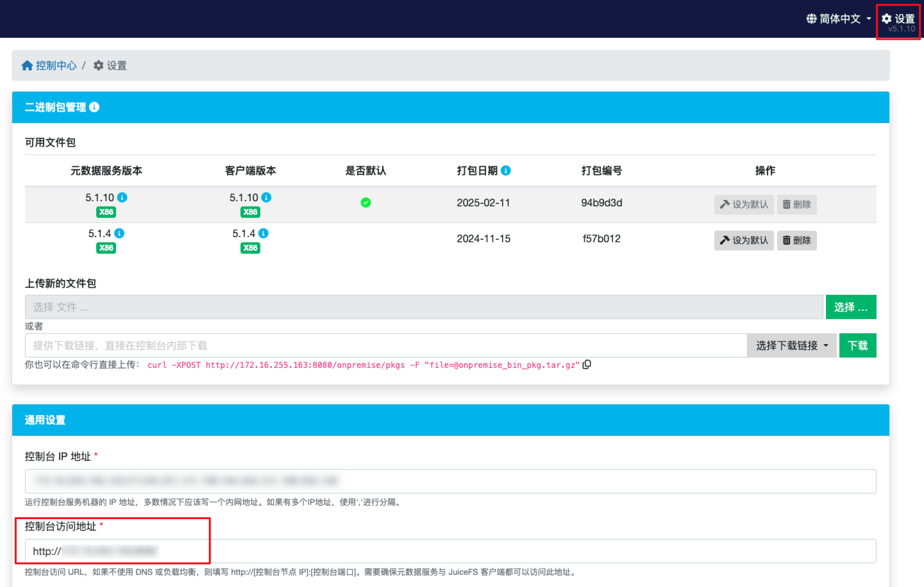Click the home icon beside 控制中心
This screenshot has width=924, height=587.
coord(26,65)
